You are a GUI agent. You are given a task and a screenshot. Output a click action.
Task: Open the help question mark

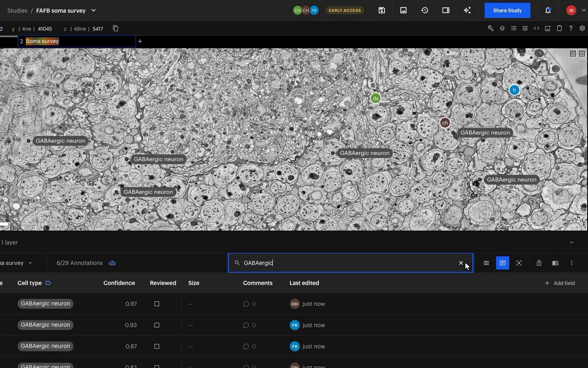pyautogui.click(x=571, y=28)
